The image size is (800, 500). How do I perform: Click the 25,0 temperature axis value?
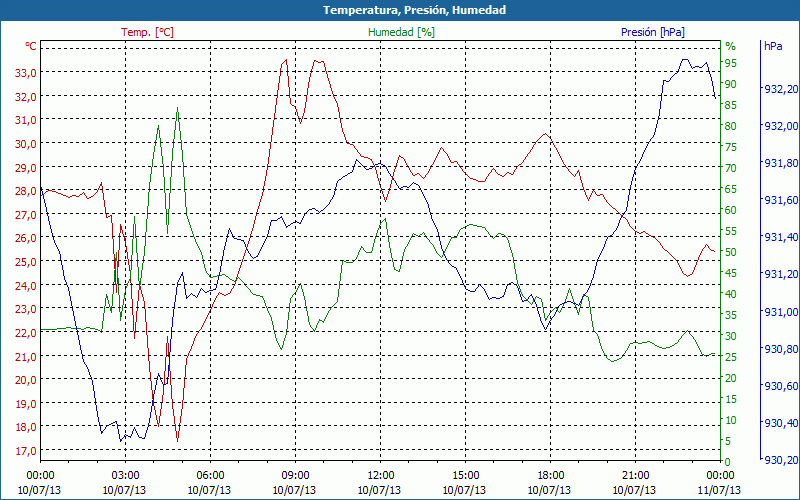pos(26,262)
